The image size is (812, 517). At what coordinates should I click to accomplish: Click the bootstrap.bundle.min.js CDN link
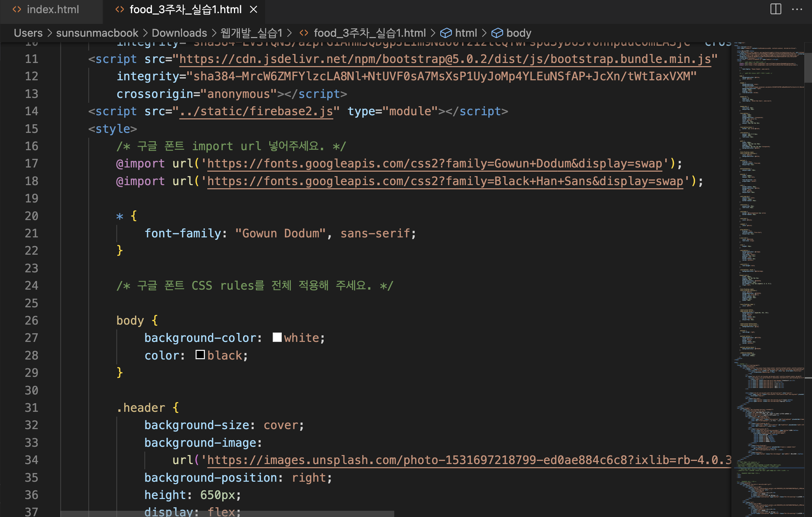[445, 59]
